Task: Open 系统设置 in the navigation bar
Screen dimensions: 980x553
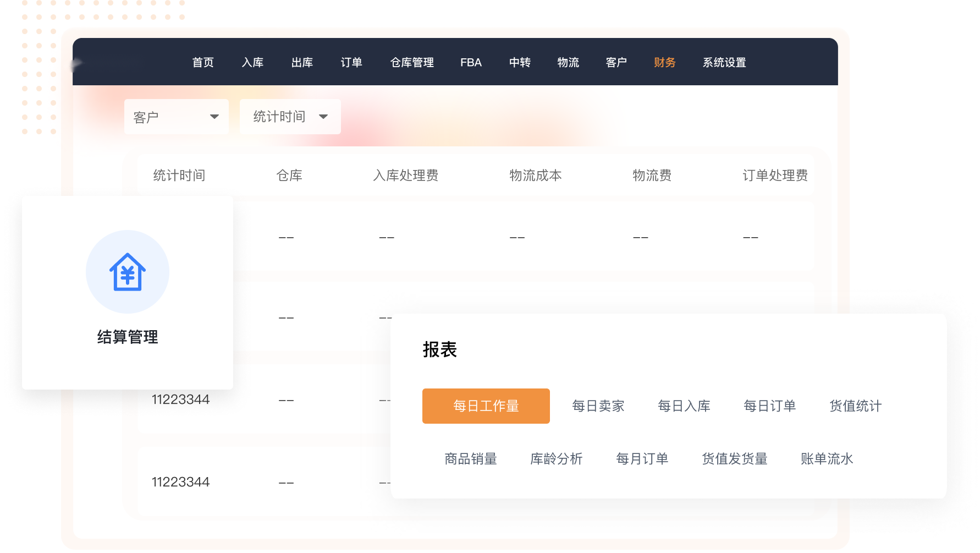Action: [x=724, y=62]
